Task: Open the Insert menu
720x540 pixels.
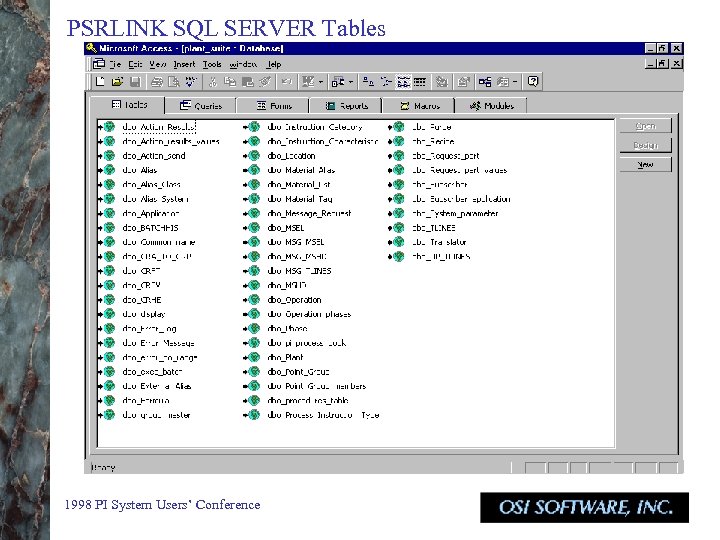Action: (185, 64)
